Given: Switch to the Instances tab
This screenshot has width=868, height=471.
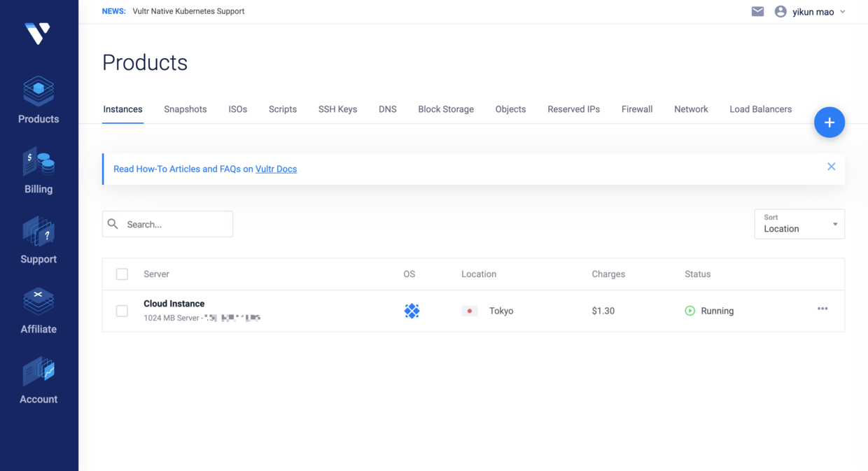Looking at the screenshot, I should coord(122,109).
